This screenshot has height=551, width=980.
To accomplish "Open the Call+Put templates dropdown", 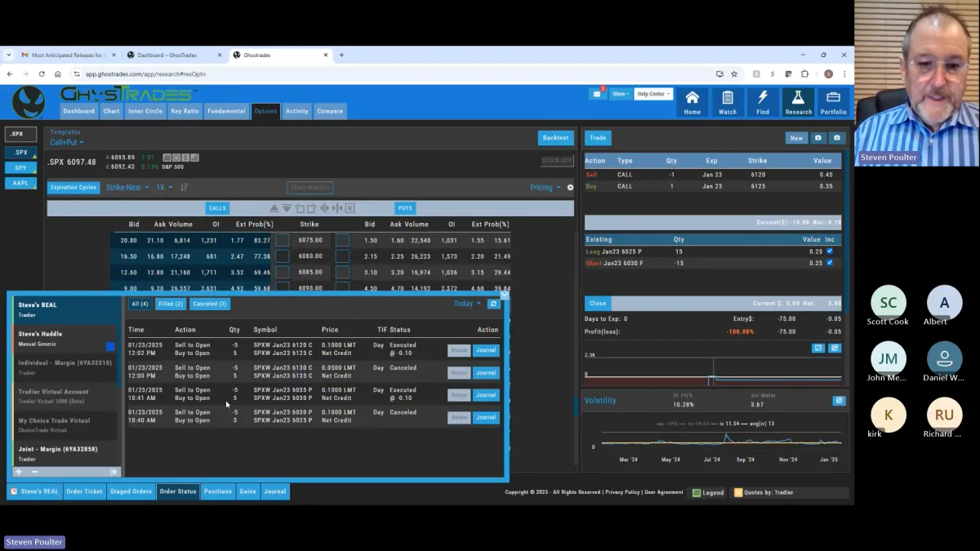I will [x=67, y=143].
